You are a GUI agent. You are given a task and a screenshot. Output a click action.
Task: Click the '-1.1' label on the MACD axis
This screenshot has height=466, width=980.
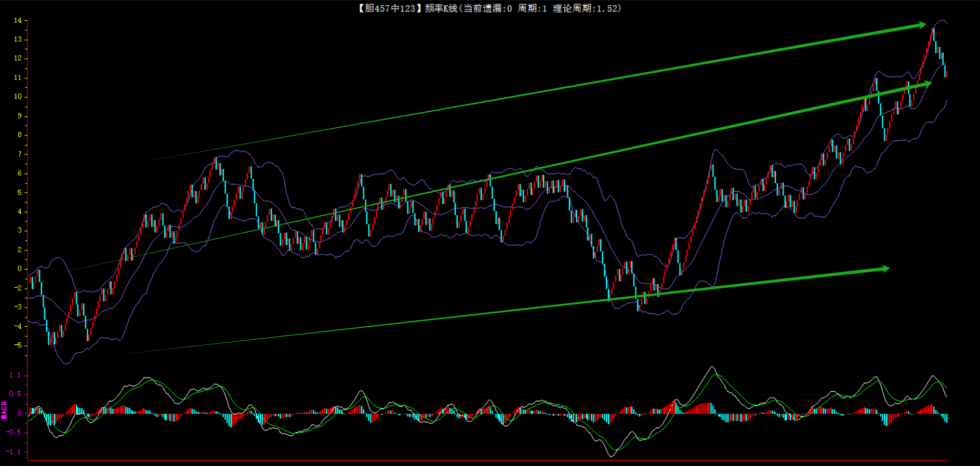(x=14, y=451)
